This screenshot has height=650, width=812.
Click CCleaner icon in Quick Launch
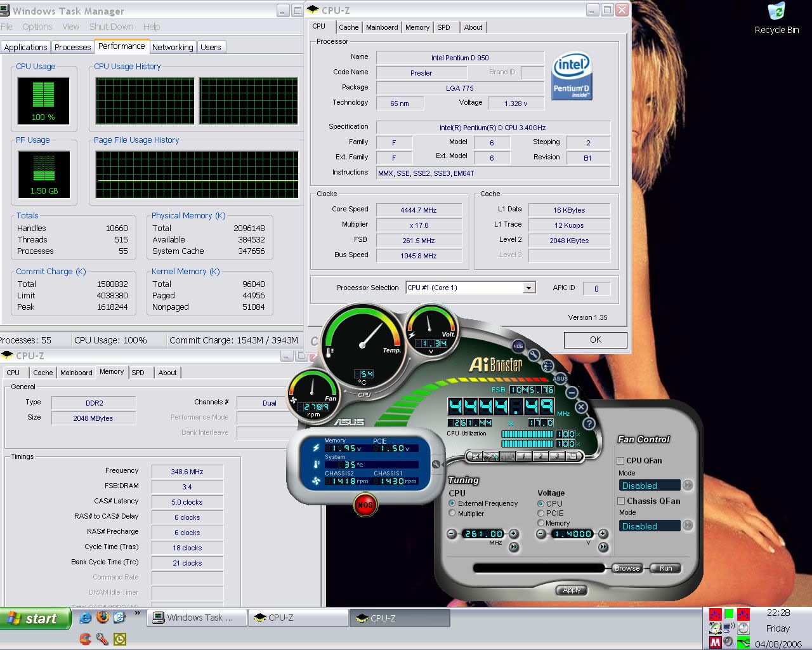click(86, 639)
